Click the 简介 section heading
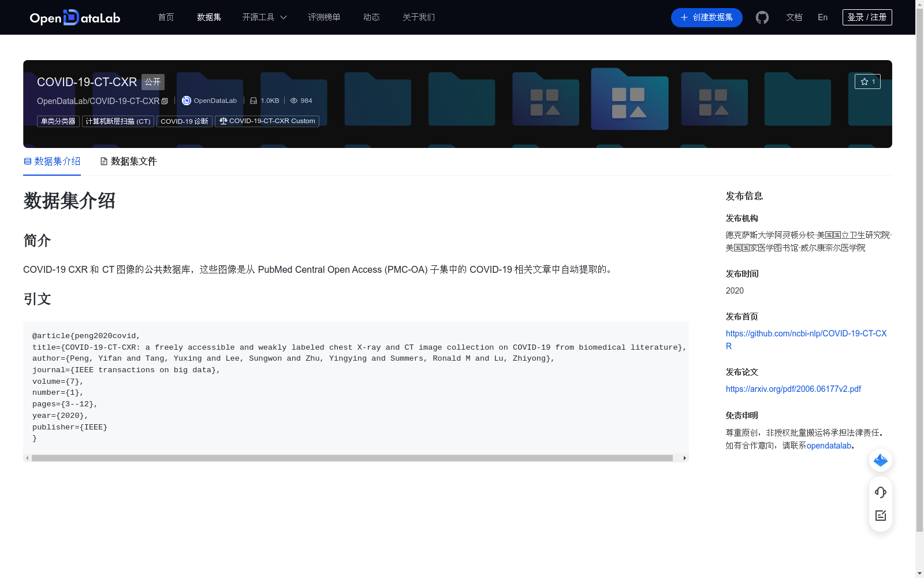 click(37, 240)
